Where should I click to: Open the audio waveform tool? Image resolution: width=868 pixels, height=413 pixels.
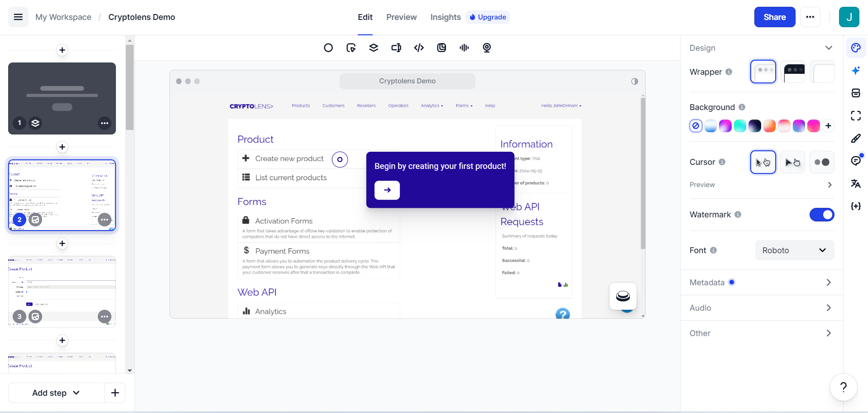coord(464,48)
